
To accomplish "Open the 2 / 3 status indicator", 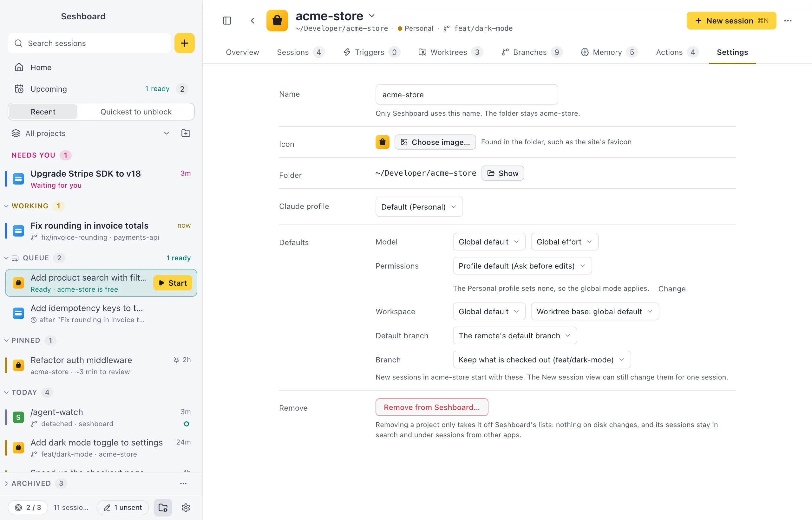I will pyautogui.click(x=28, y=508).
